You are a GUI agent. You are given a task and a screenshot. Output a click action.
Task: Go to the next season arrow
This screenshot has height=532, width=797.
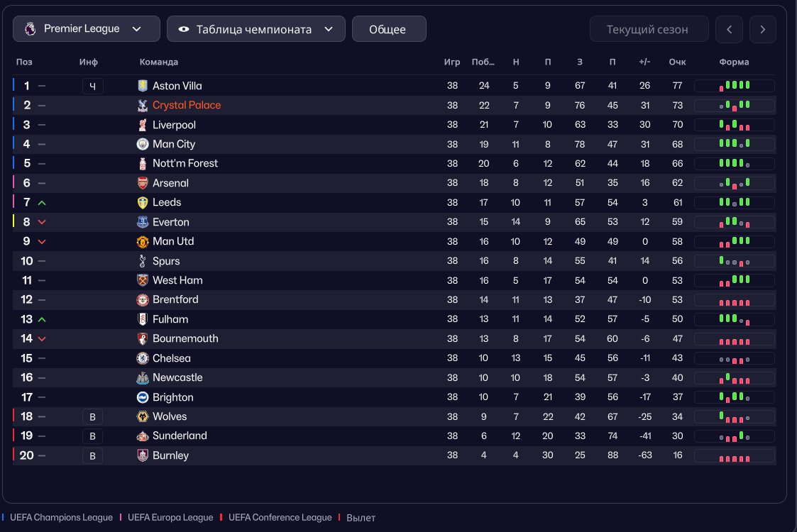[762, 30]
